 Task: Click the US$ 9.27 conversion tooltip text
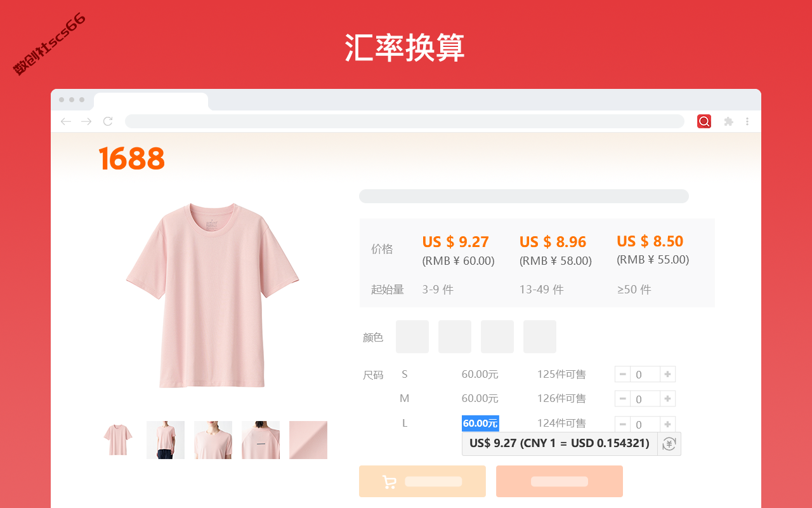[560, 443]
